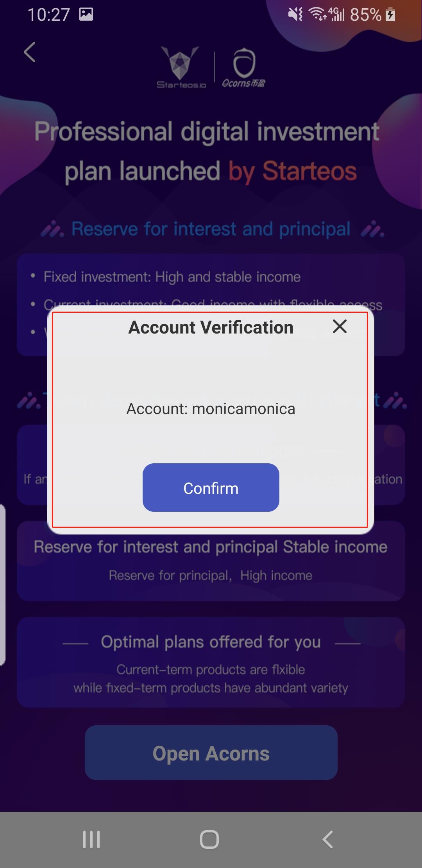This screenshot has width=422, height=868.
Task: Tap the Acorns logo in the header
Action: (x=243, y=67)
